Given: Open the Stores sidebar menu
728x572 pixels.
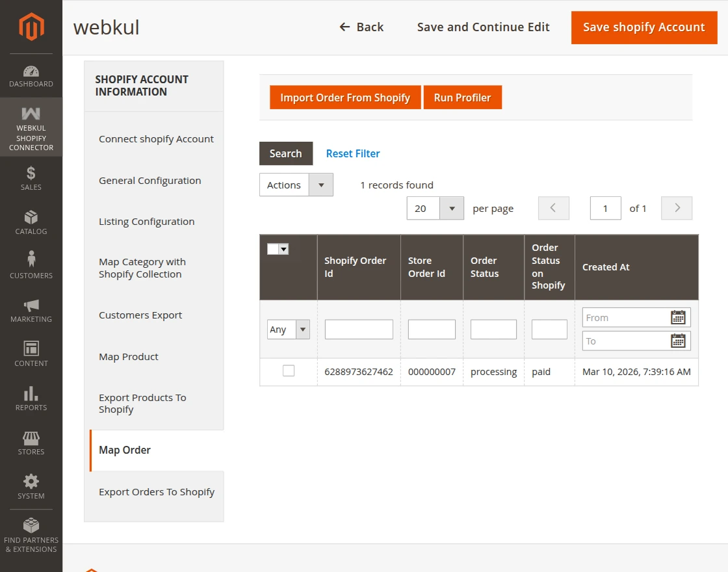Looking at the screenshot, I should (31, 443).
